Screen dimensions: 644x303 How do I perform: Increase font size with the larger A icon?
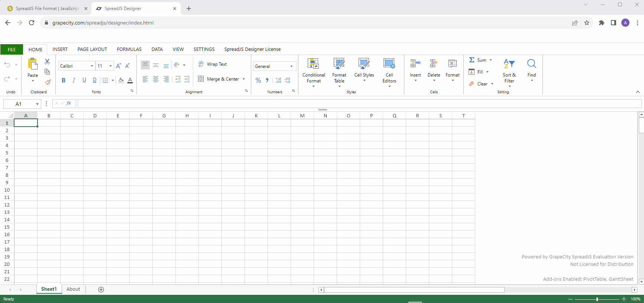pyautogui.click(x=118, y=66)
